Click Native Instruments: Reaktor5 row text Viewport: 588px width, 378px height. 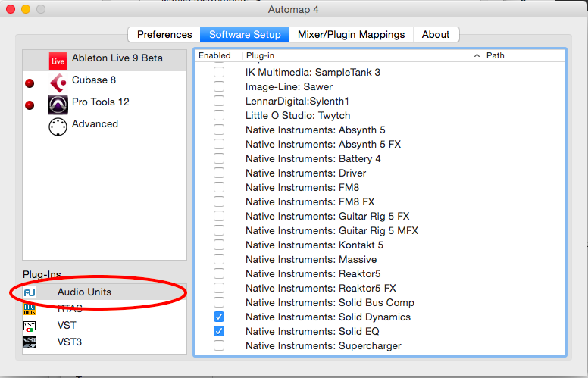[313, 273]
